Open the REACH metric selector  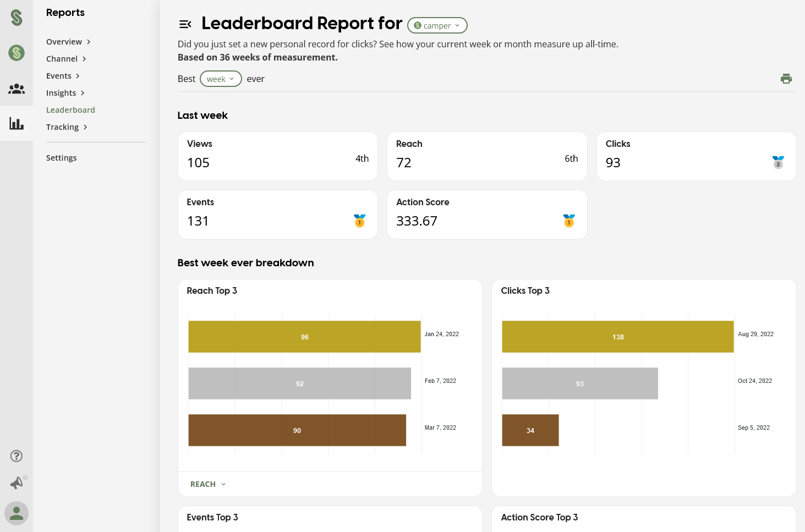click(207, 484)
